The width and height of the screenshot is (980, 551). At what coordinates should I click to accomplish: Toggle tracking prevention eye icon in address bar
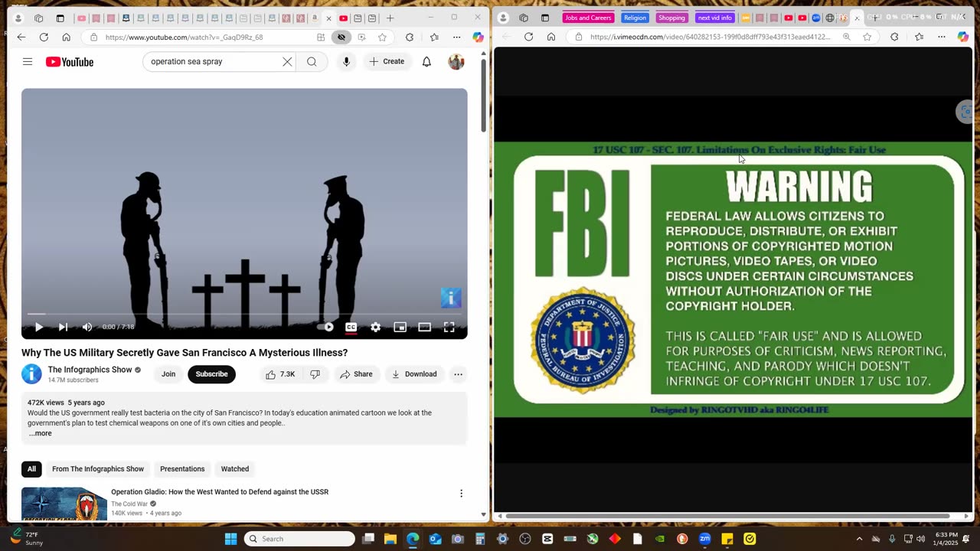(x=341, y=37)
